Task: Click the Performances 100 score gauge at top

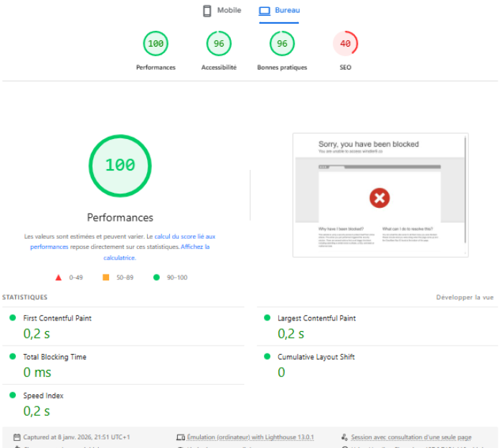Action: pyautogui.click(x=156, y=44)
